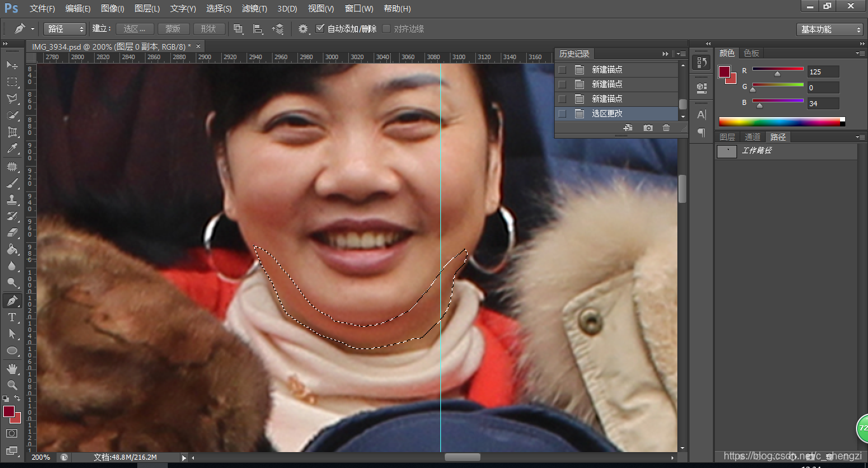Click the foreground color swatch in Color panel
868x468 pixels.
pyautogui.click(x=724, y=72)
